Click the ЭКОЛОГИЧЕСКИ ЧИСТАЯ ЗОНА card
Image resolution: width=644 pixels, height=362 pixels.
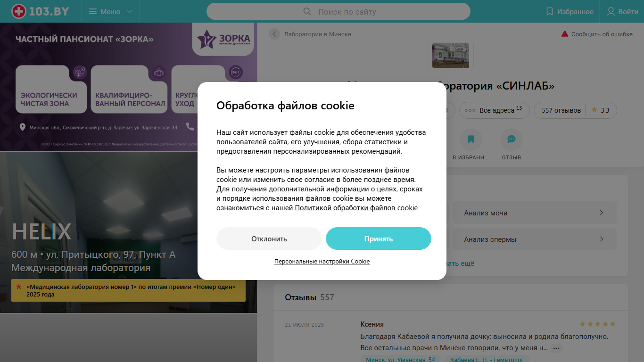[x=51, y=90]
